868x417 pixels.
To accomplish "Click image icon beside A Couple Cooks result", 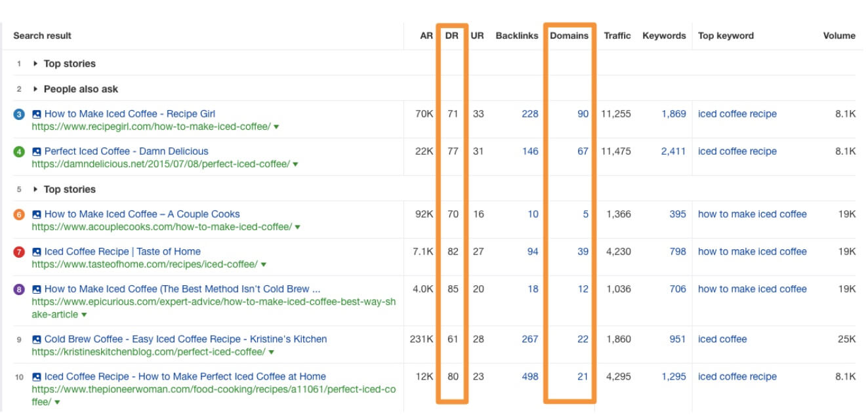I will click(x=37, y=214).
